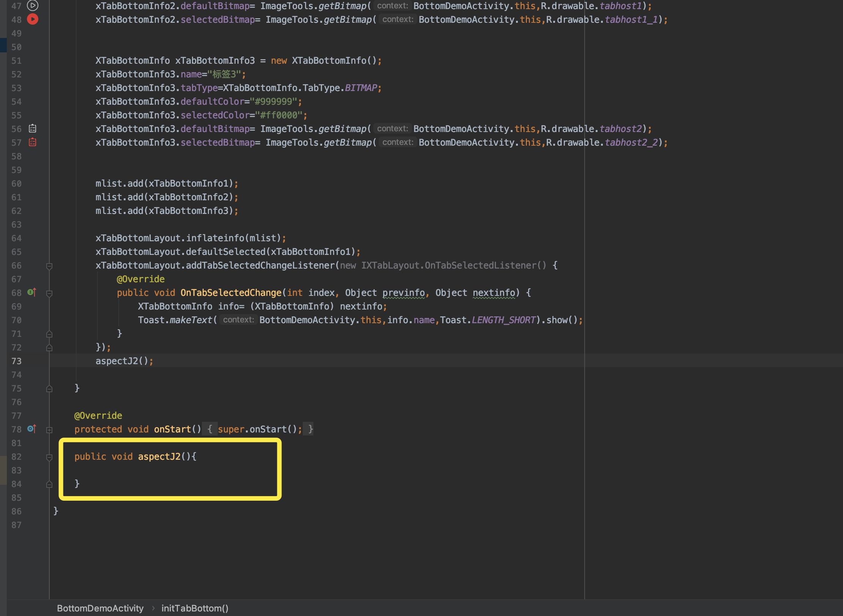This screenshot has height=616, width=843.
Task: Click mlist.add(xTabBottomInfo1) statement
Action: pyautogui.click(x=167, y=183)
